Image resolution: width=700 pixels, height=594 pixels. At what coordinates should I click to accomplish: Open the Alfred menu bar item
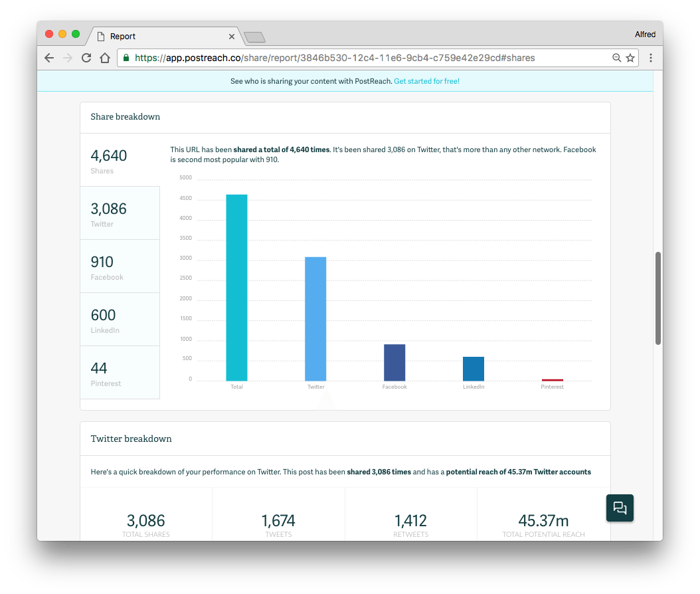[645, 33]
